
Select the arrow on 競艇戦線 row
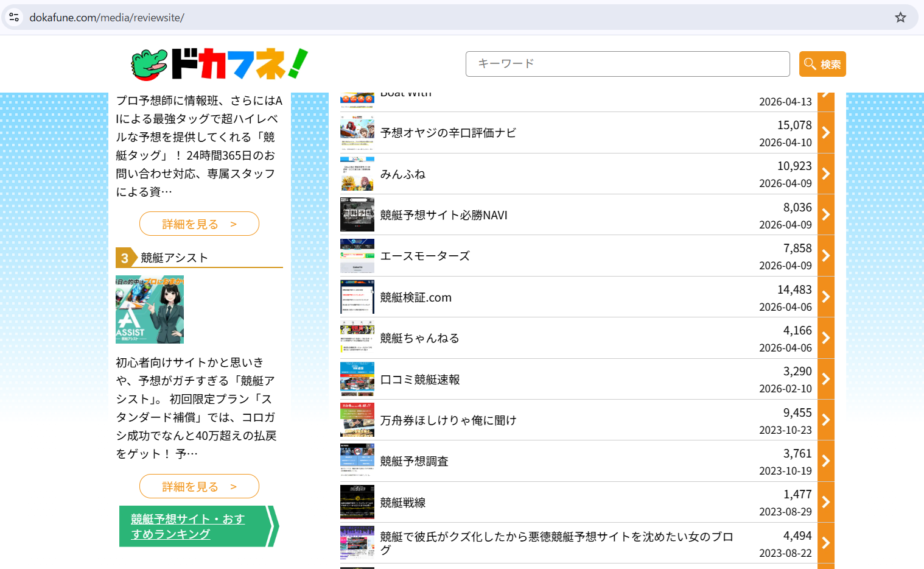tap(825, 502)
